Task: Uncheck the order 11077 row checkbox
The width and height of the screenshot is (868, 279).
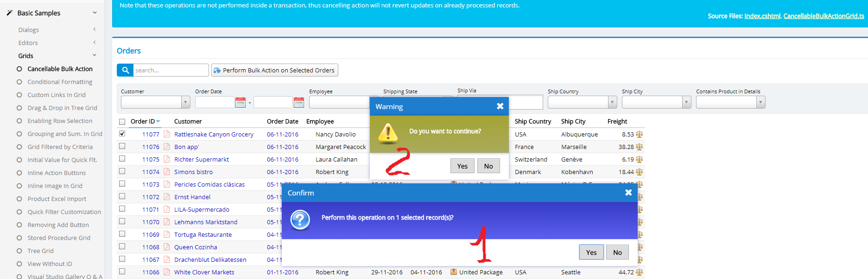Action: coord(122,134)
